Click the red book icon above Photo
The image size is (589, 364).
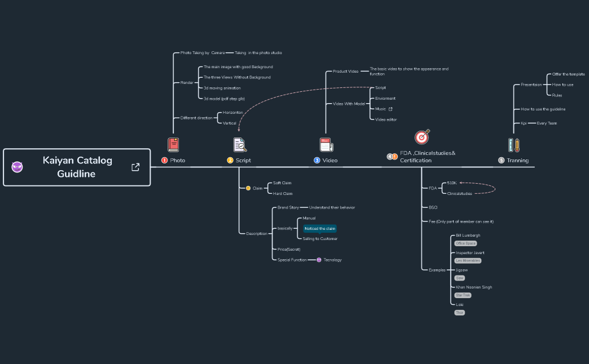pos(173,145)
